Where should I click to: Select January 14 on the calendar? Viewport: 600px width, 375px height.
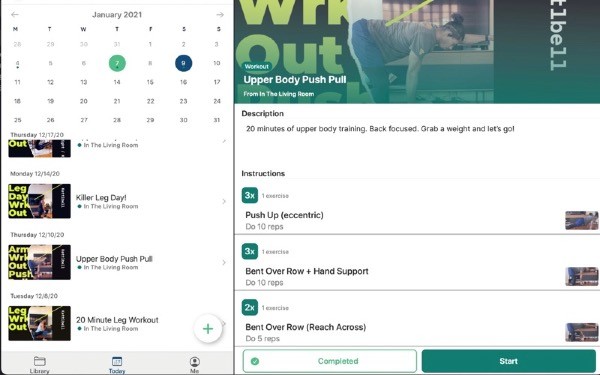(117, 82)
